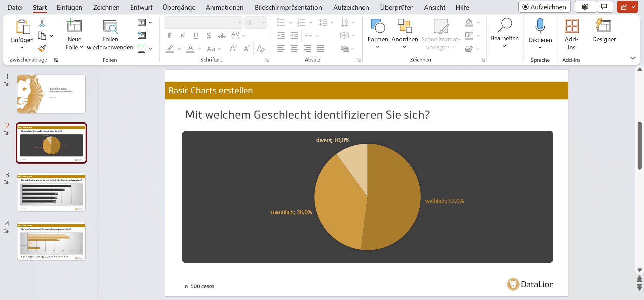Click the reset slide icon

(142, 35)
